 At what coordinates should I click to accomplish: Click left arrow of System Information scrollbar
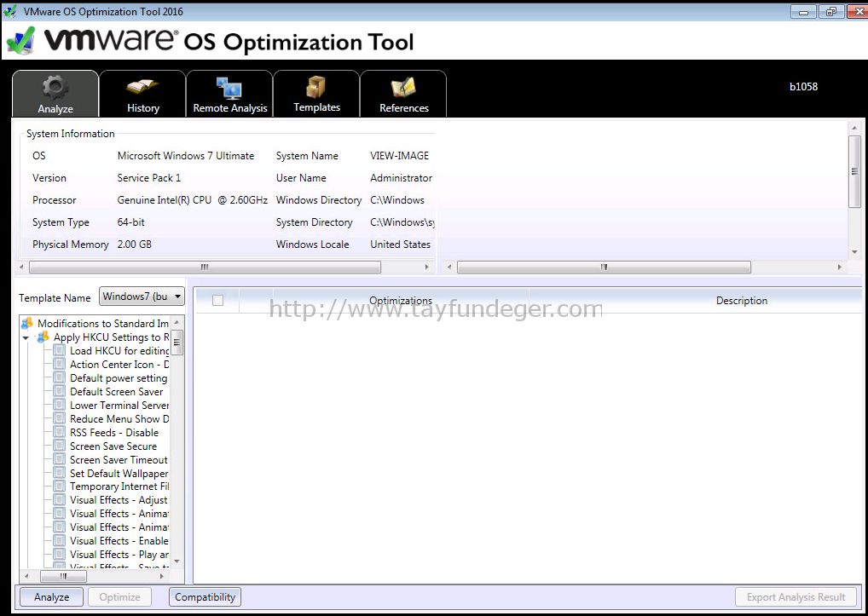21,267
